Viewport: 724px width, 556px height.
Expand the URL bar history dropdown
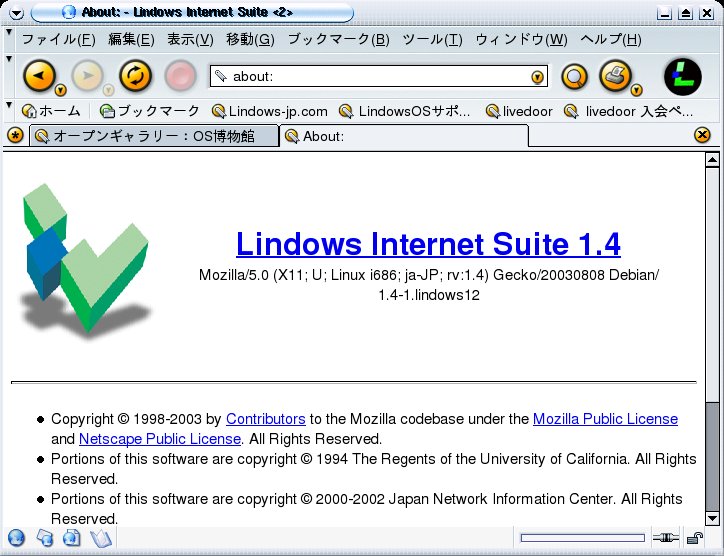coord(537,77)
